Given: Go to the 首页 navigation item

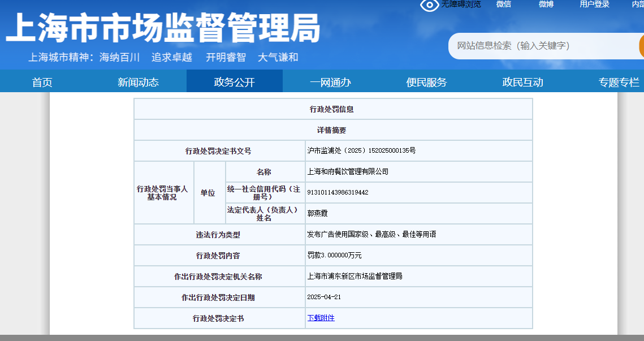Looking at the screenshot, I should pos(42,82).
